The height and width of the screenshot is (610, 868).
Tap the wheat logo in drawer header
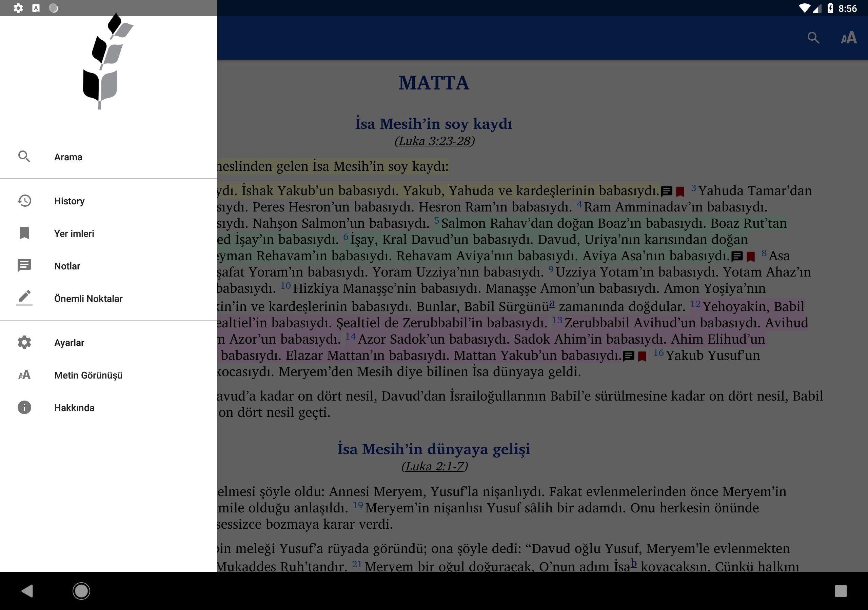coord(107,61)
